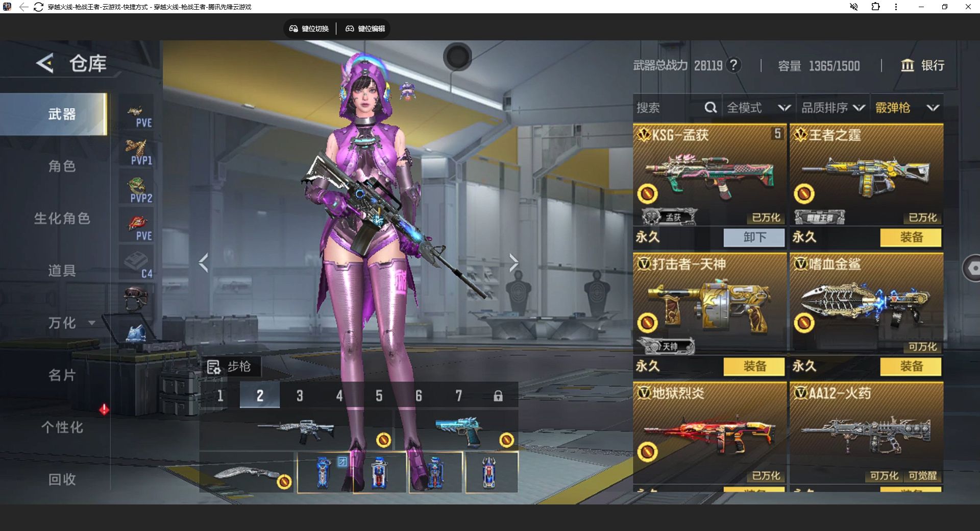Click the locked loadout slot padlock

pyautogui.click(x=498, y=396)
